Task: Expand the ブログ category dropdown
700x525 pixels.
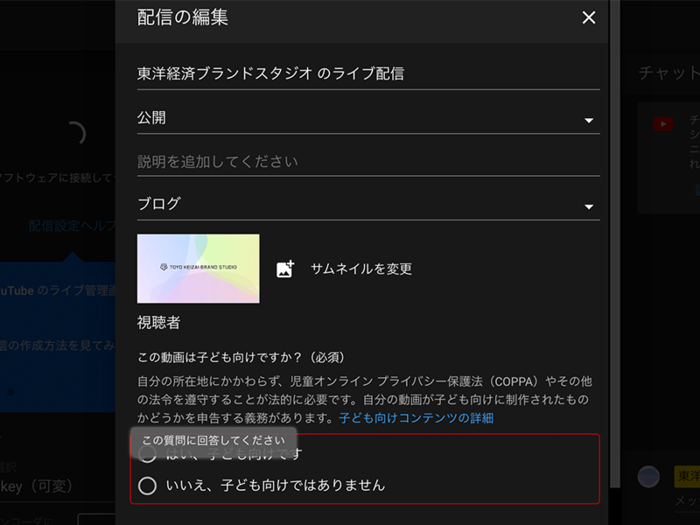Action: pyautogui.click(x=360, y=204)
